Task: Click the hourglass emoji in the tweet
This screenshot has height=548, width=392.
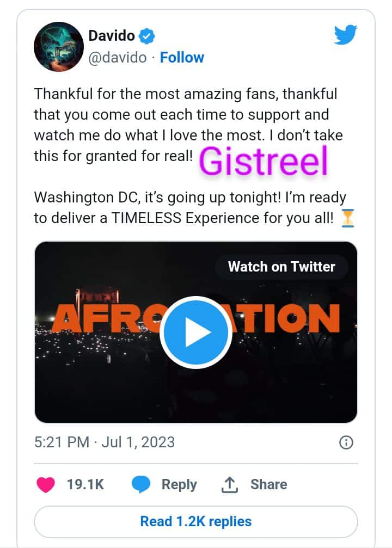Action: click(x=347, y=218)
